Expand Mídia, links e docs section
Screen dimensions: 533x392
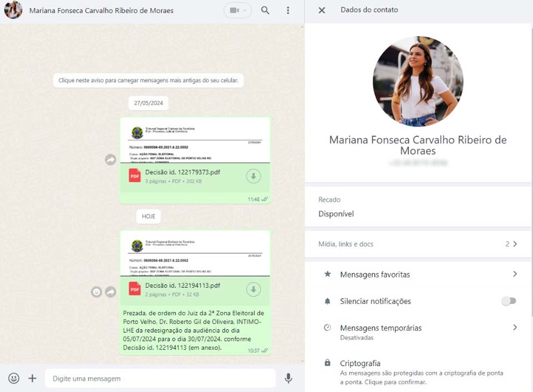tap(418, 244)
